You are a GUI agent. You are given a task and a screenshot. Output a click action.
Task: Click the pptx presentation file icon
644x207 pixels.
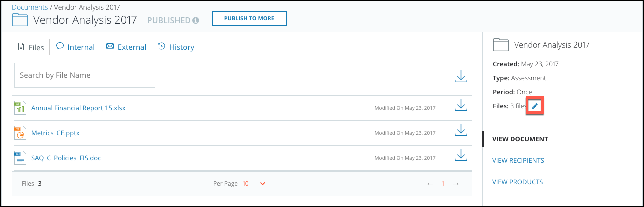point(20,133)
